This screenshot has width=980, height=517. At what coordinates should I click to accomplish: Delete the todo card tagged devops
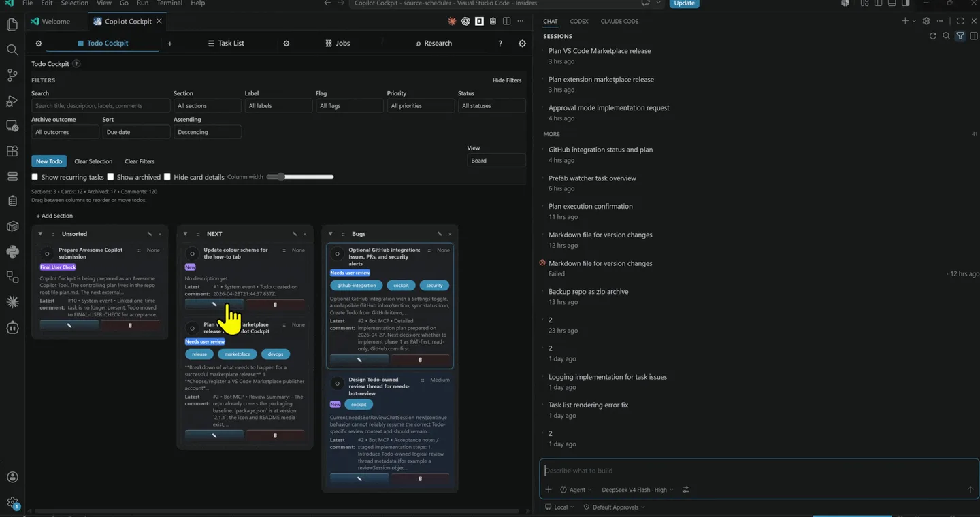pyautogui.click(x=275, y=435)
